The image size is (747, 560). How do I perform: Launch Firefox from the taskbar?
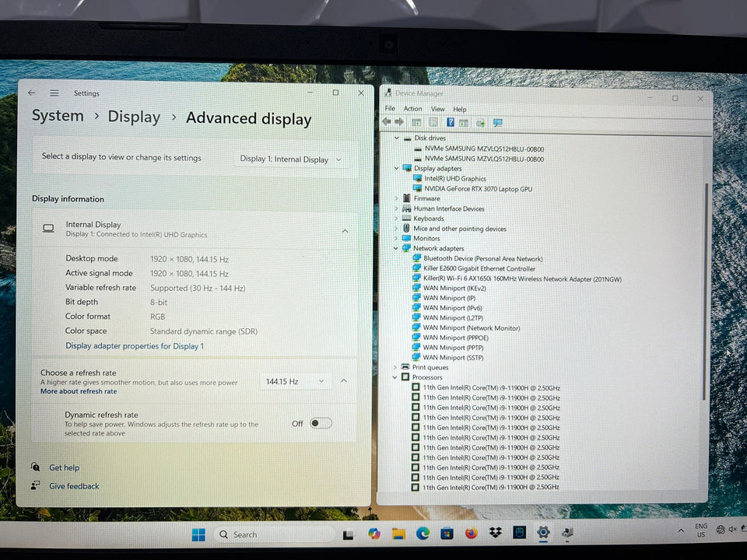point(472,533)
